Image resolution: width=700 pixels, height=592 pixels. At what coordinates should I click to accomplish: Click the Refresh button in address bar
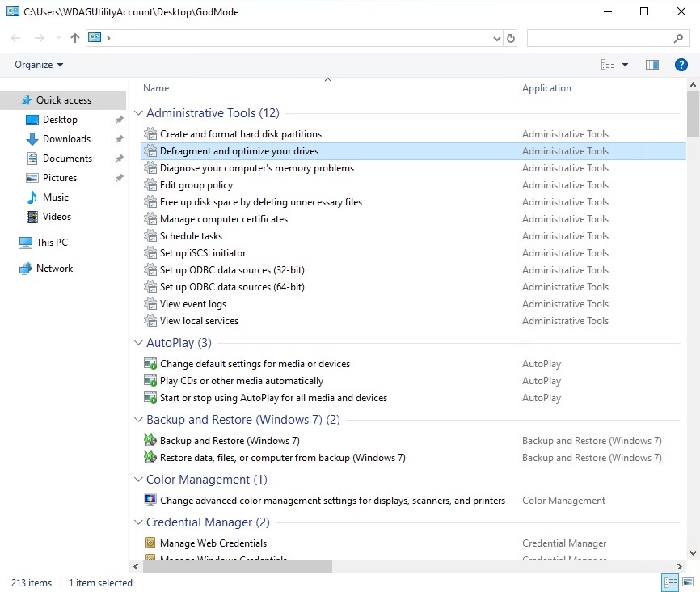point(510,38)
